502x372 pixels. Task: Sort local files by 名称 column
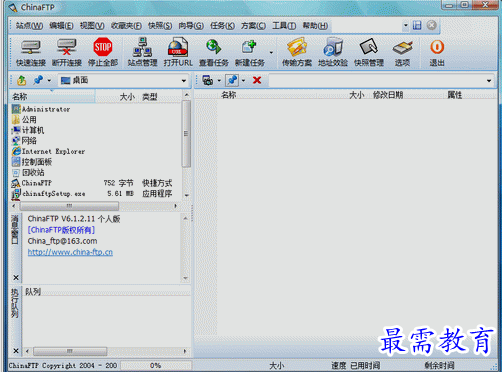coord(52,97)
